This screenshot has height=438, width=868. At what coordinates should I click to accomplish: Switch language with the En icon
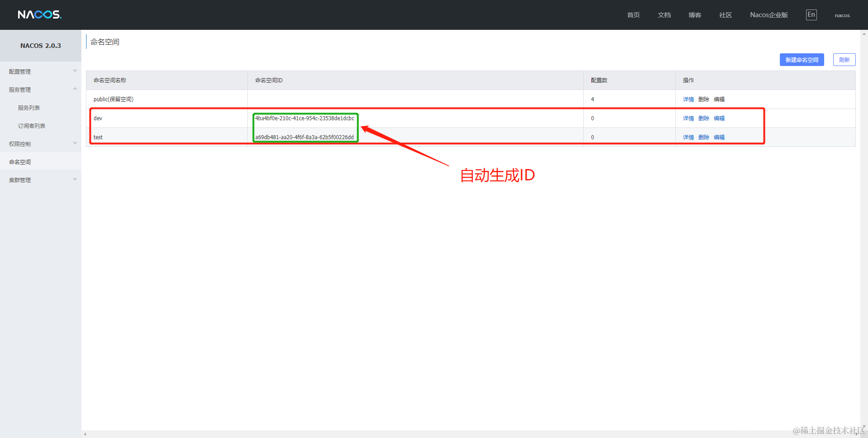coord(811,14)
